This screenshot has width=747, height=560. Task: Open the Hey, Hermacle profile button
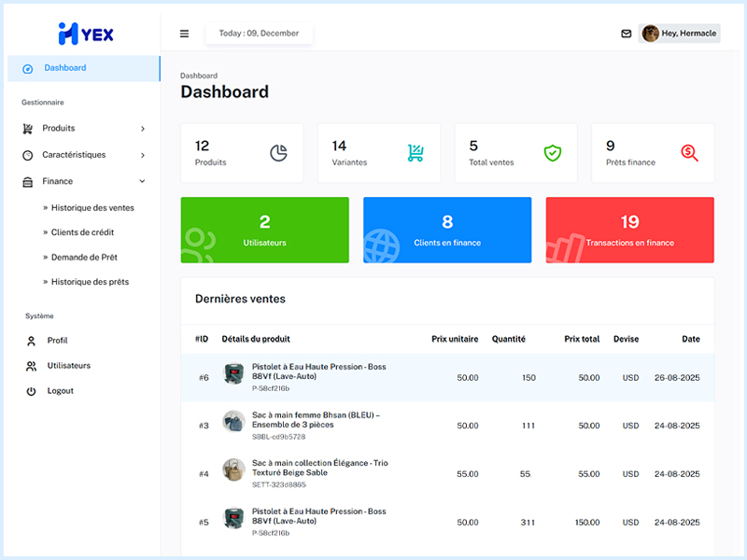(x=679, y=33)
